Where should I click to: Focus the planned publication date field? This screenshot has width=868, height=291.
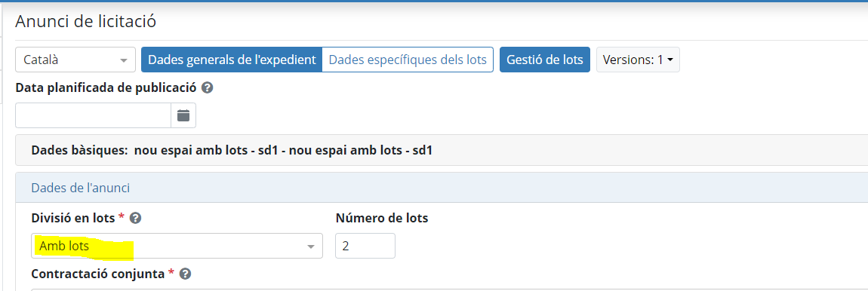pos(93,115)
